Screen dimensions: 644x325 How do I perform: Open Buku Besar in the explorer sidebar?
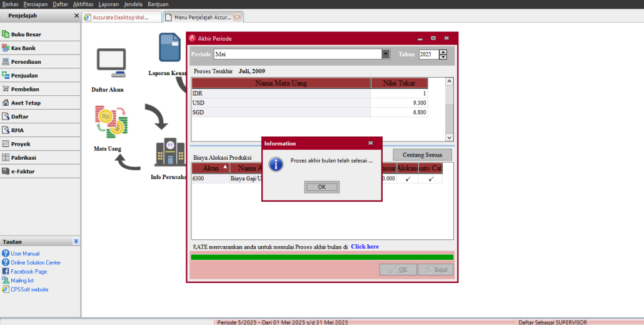click(x=26, y=34)
